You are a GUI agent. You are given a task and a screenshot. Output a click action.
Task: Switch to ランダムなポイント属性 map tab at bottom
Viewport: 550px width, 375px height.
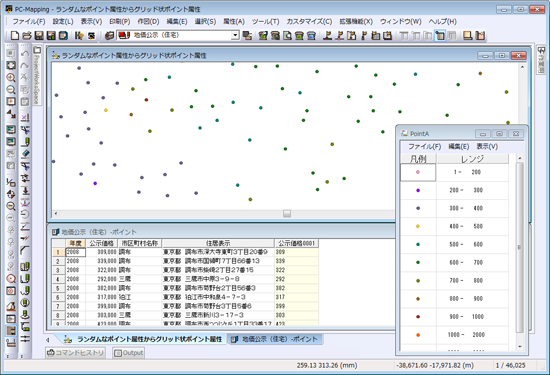(x=143, y=339)
